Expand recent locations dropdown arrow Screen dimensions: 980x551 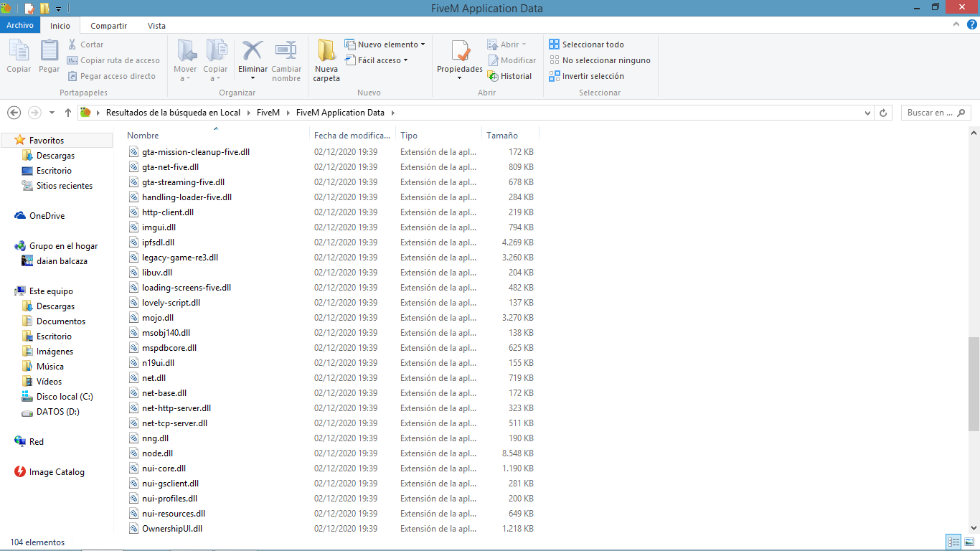click(52, 113)
